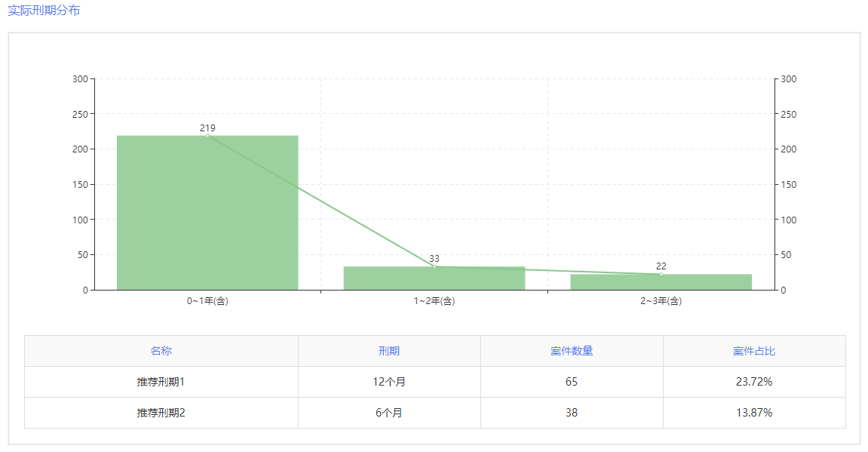Click the case count 38 cell
868x452 pixels.
(x=572, y=413)
